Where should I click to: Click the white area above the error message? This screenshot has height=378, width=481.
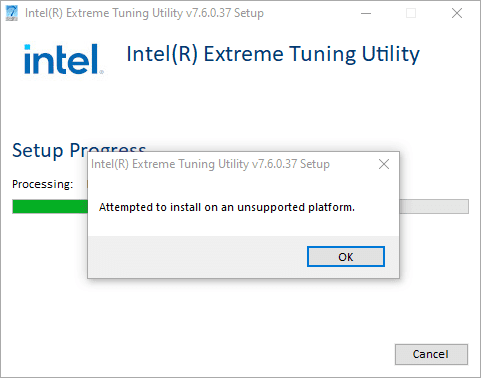243,187
